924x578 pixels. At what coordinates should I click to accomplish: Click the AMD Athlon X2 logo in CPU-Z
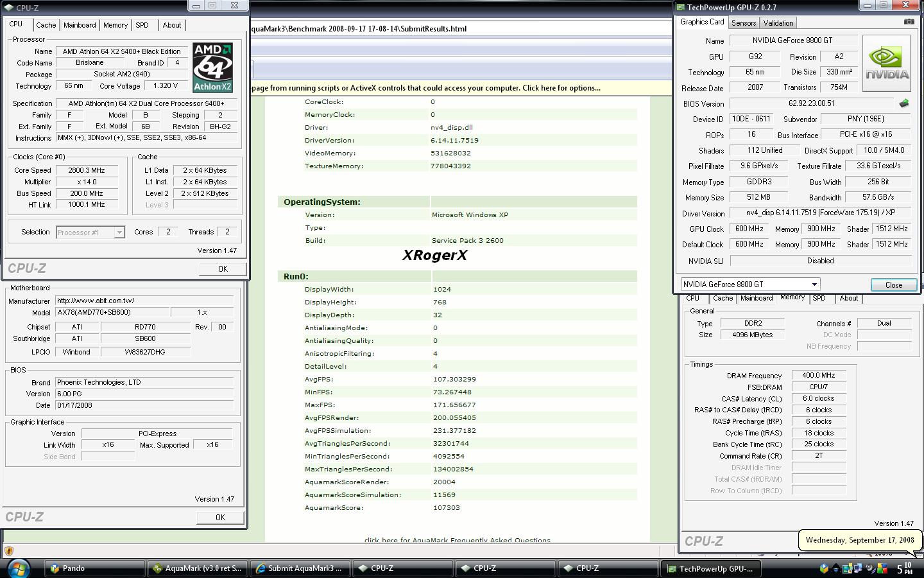coord(212,68)
